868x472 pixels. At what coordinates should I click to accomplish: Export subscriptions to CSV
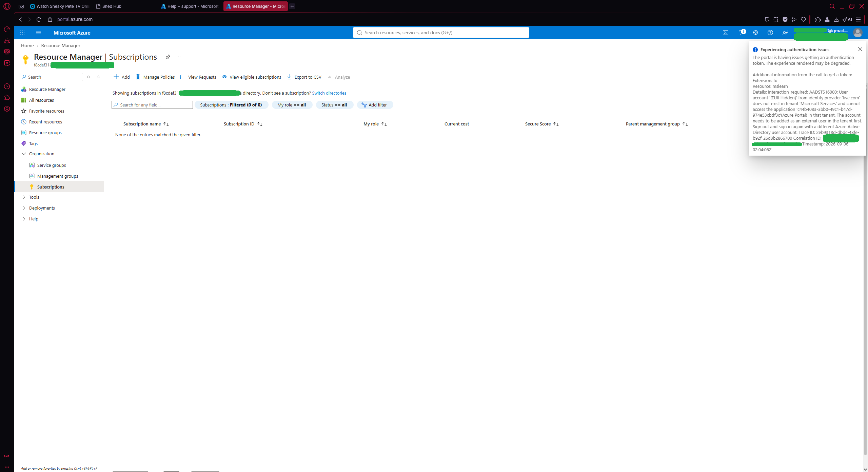coord(304,77)
